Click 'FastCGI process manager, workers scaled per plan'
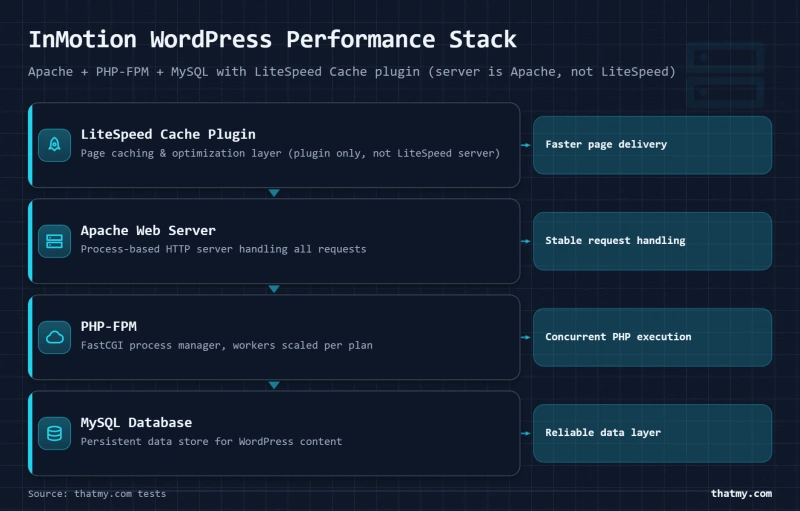Image resolution: width=800 pixels, height=511 pixels. pos(227,345)
